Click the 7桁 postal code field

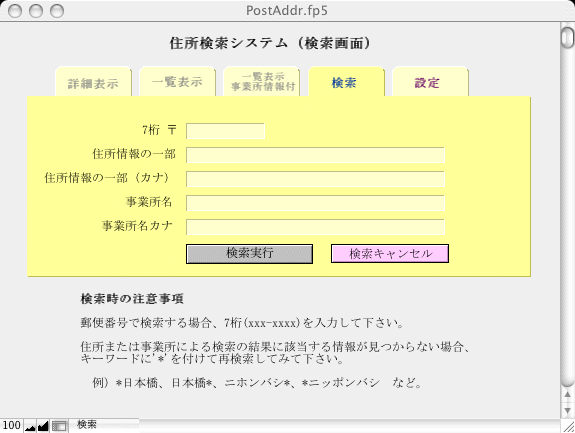226,131
